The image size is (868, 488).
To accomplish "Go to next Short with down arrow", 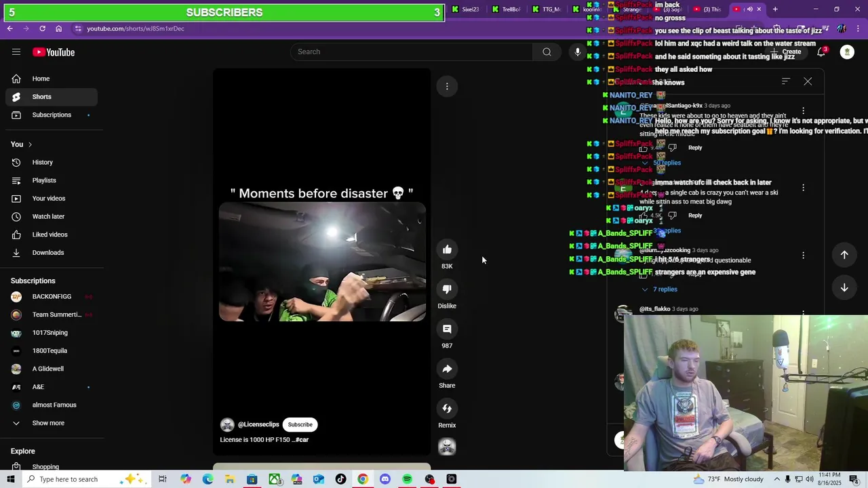I will tap(844, 287).
